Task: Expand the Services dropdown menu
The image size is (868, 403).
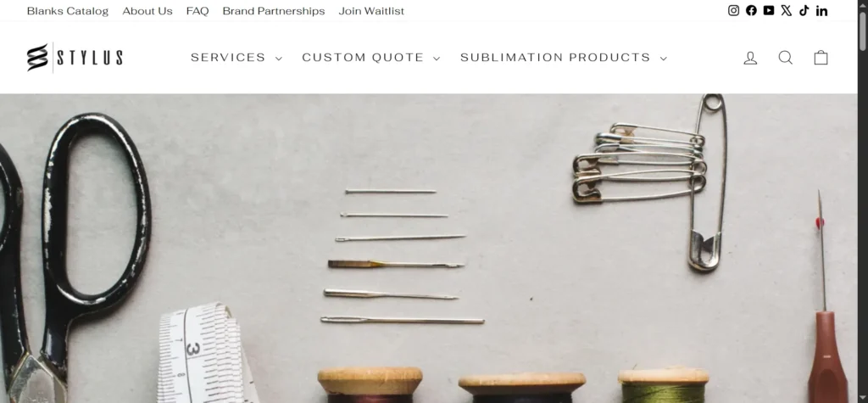Action: click(236, 58)
